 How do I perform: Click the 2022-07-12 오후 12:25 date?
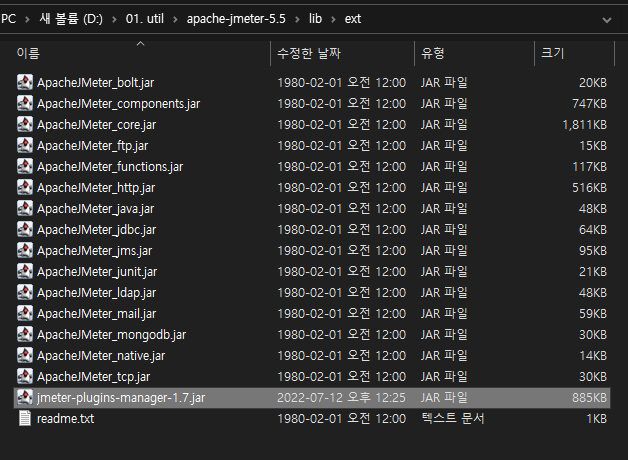point(341,398)
